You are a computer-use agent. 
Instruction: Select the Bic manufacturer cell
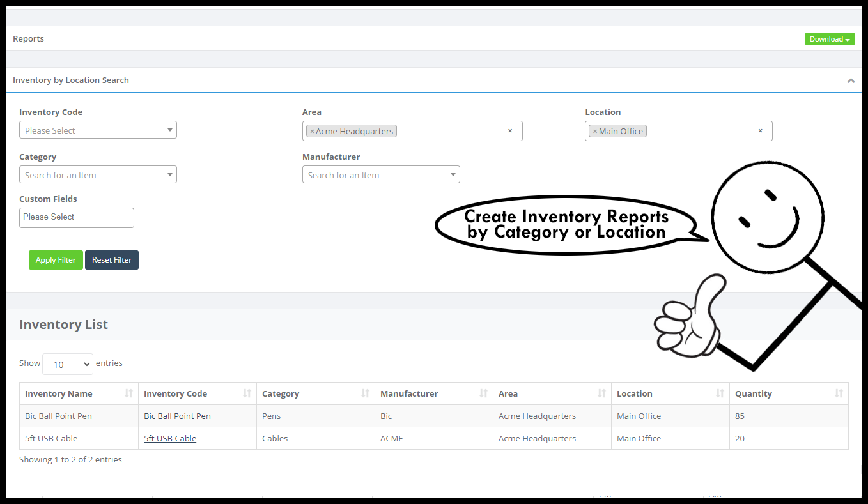[x=434, y=416]
